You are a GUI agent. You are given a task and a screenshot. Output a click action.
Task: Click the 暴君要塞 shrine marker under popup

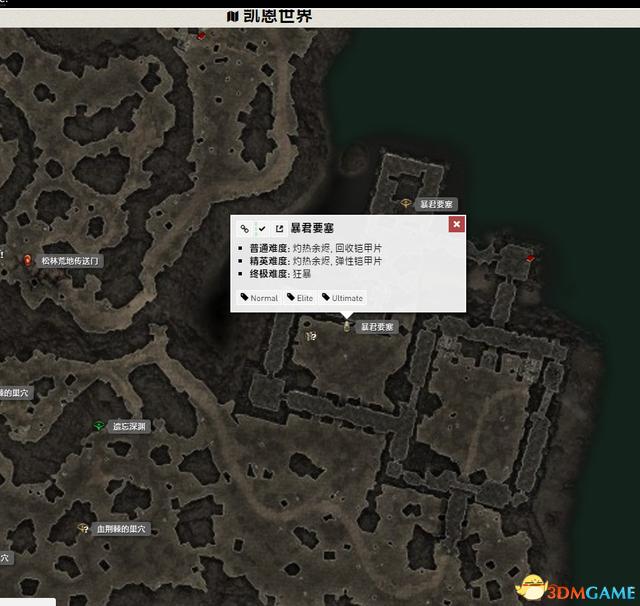pyautogui.click(x=347, y=326)
